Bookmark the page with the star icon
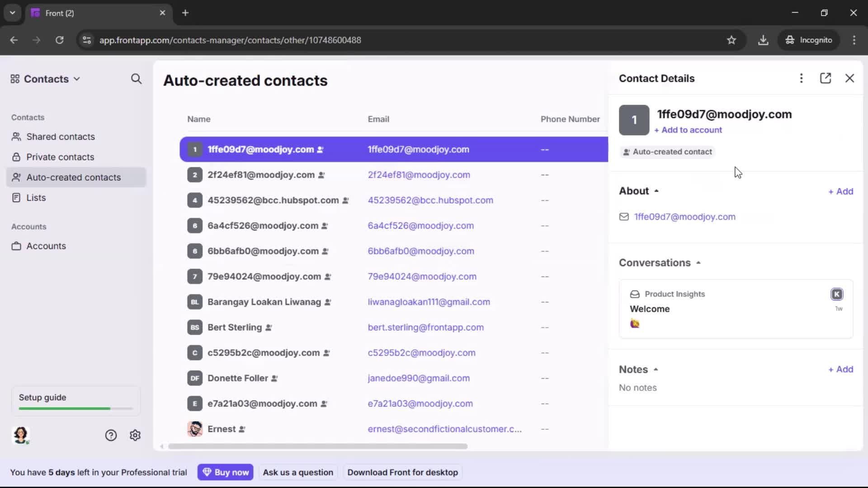The width and height of the screenshot is (868, 488). pos(732,40)
